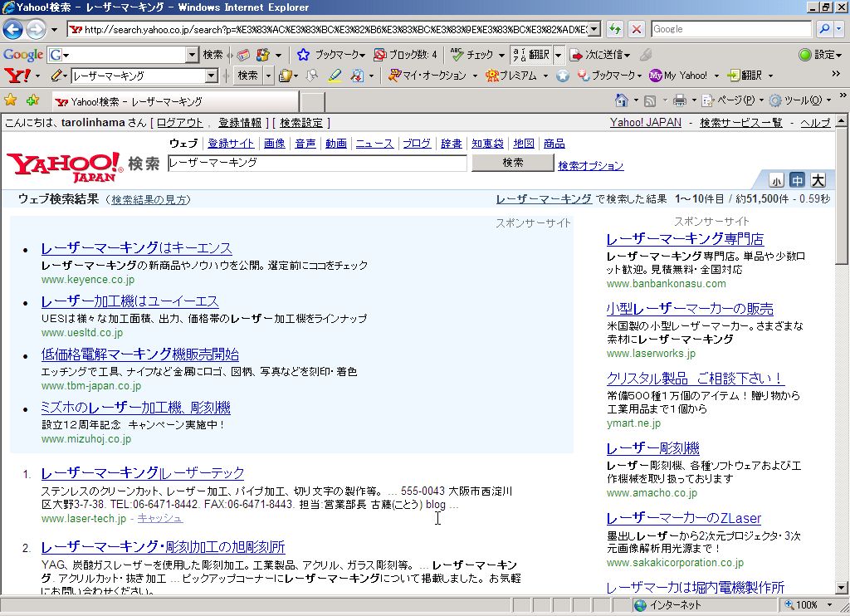
Task: Click the Yahoo! Y! toolbar logo
Action: 17,76
